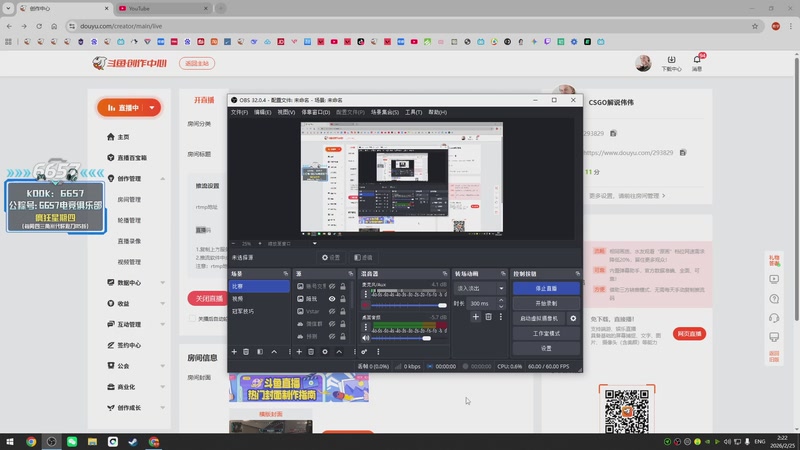
Task: Open File Explorer from Windows taskbar
Action: [92, 442]
